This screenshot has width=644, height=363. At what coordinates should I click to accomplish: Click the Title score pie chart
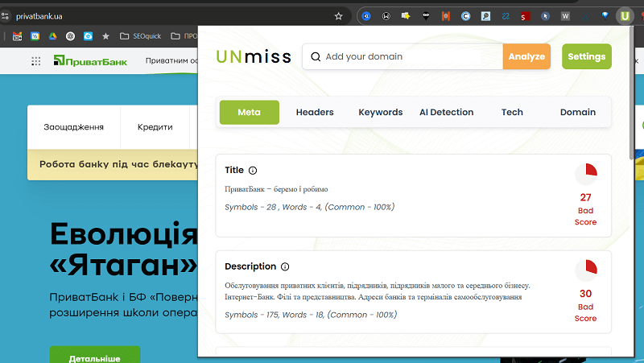click(x=586, y=175)
